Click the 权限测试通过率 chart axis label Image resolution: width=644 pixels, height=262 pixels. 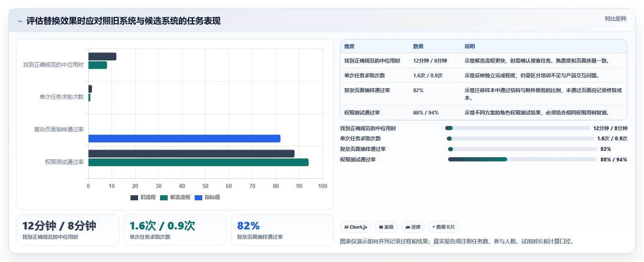[x=64, y=162]
